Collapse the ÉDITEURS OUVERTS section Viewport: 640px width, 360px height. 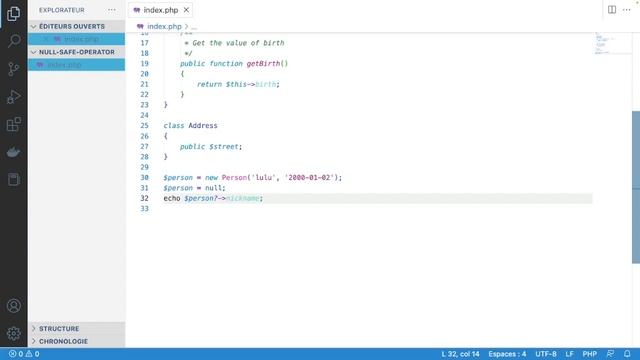(x=77, y=26)
